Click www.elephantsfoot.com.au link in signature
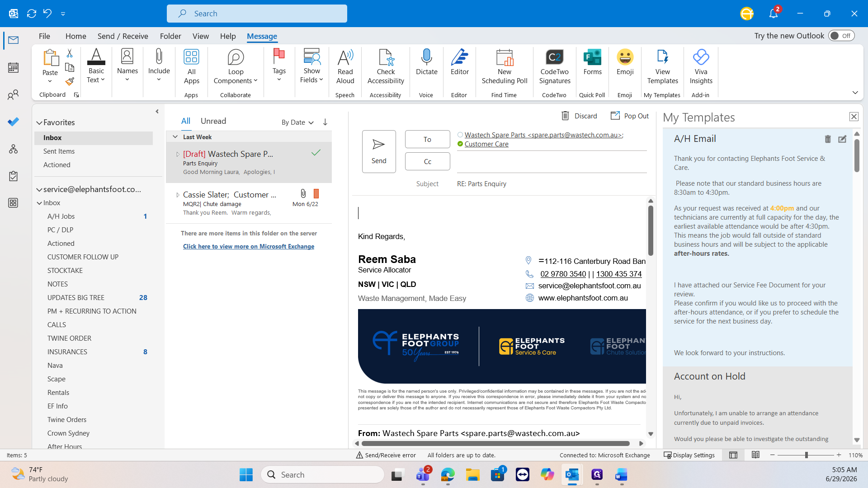The width and height of the screenshot is (868, 488). (583, 298)
